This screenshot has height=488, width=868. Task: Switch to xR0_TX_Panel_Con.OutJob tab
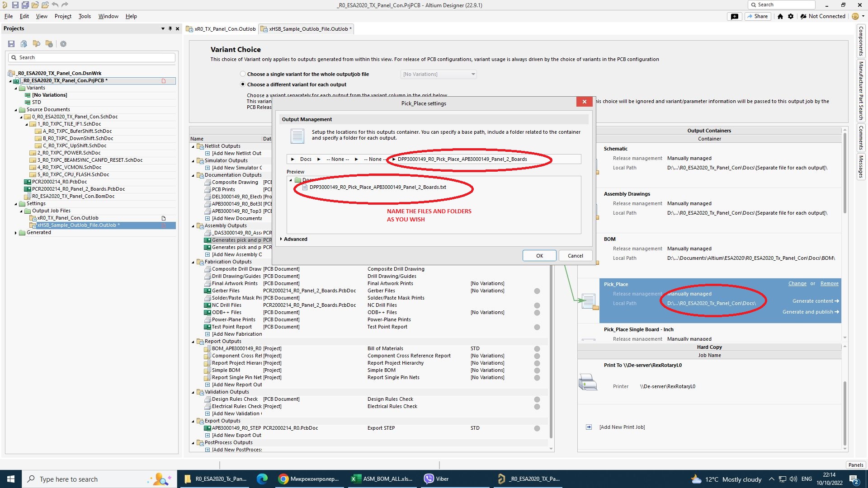click(x=221, y=29)
